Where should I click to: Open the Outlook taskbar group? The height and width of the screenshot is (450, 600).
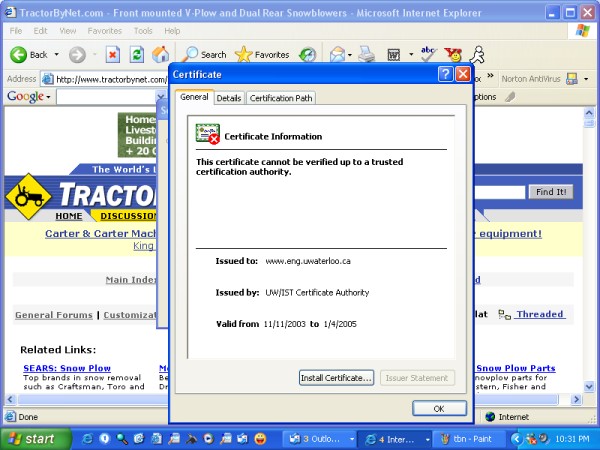tap(320, 439)
